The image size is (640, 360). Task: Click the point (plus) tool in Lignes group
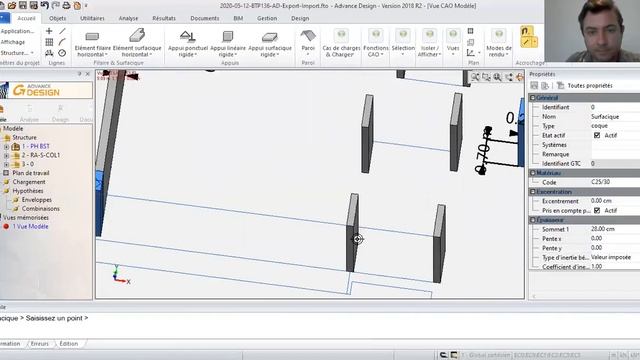pos(49,31)
